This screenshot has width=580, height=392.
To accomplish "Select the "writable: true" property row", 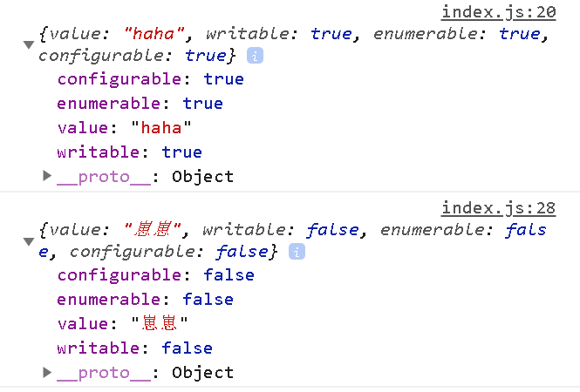I will click(x=129, y=152).
